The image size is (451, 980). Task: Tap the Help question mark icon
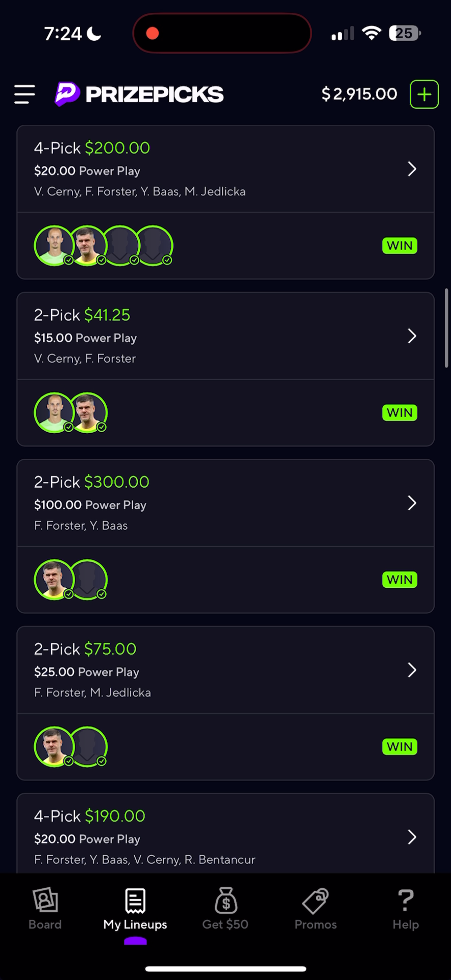tap(405, 900)
